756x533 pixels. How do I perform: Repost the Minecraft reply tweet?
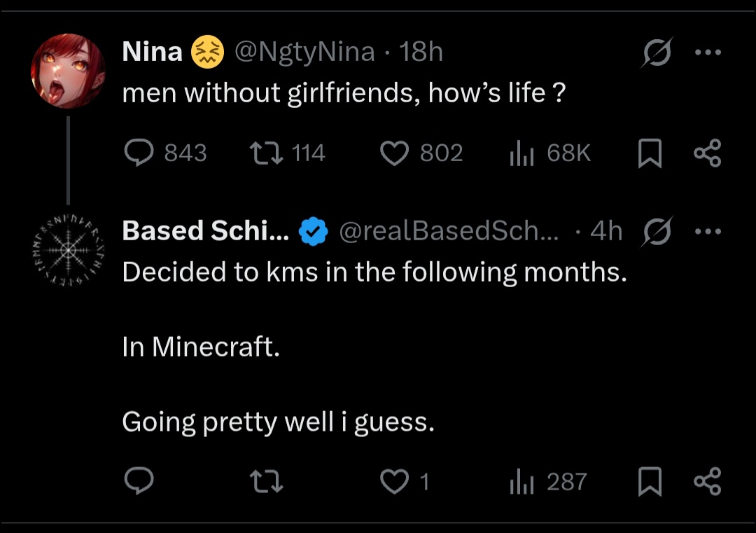tap(267, 481)
